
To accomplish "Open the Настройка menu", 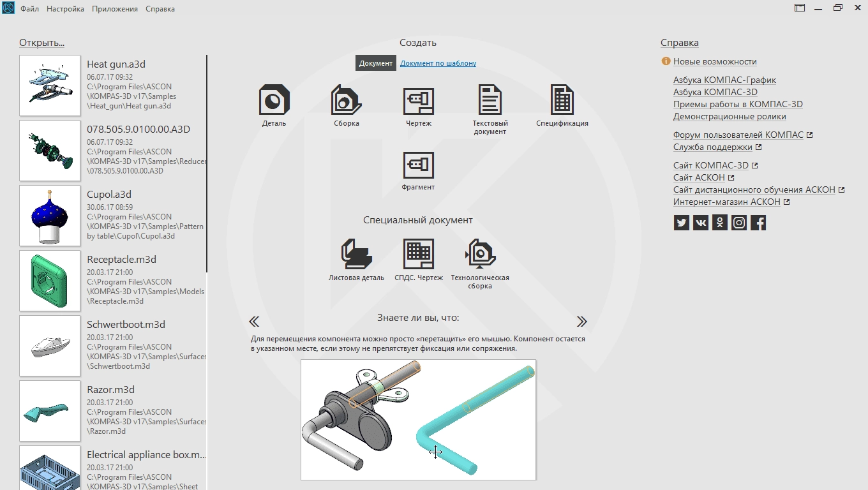I will pyautogui.click(x=65, y=9).
